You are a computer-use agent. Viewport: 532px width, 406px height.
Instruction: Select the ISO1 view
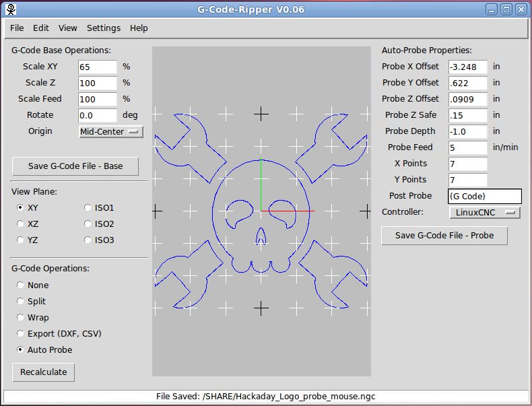[x=88, y=207]
